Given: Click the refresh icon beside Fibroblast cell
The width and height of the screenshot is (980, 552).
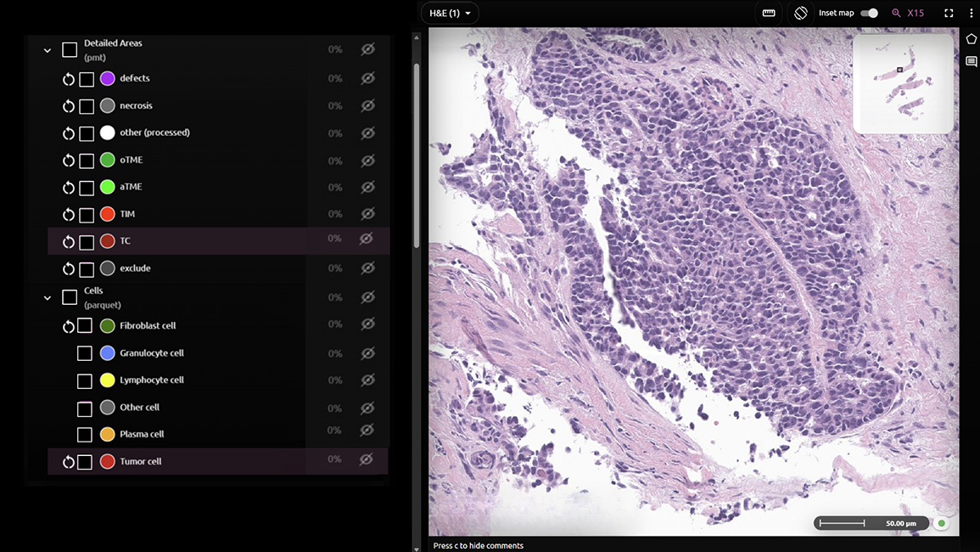Looking at the screenshot, I should (x=69, y=327).
